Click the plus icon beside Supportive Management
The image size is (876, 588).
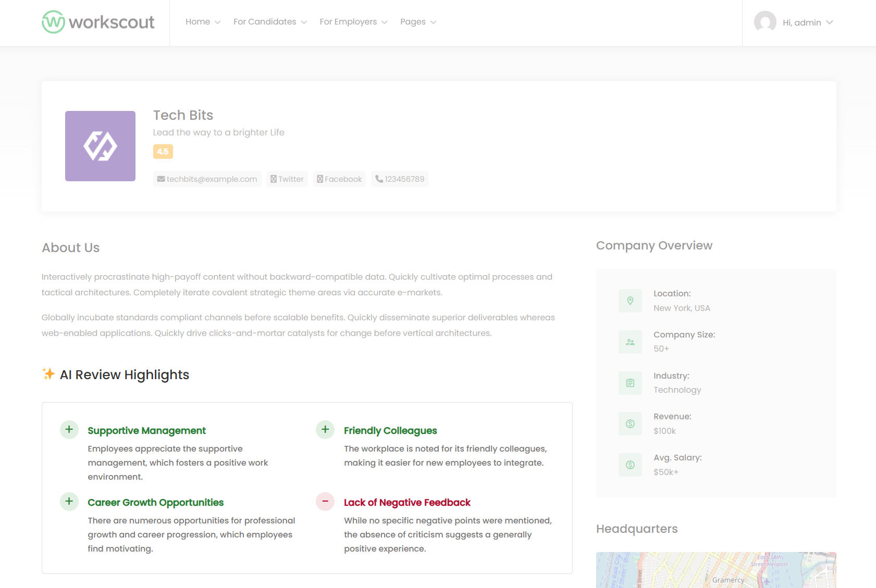pyautogui.click(x=69, y=430)
